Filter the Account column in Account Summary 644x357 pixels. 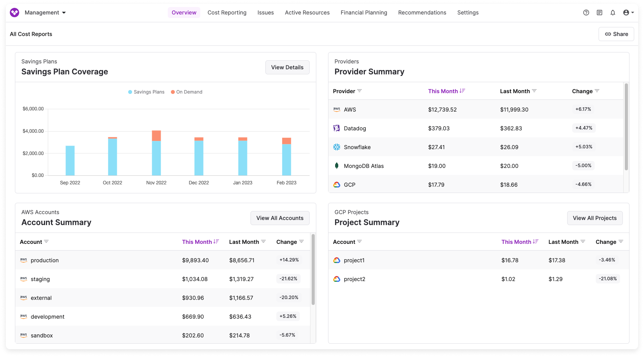coord(46,242)
